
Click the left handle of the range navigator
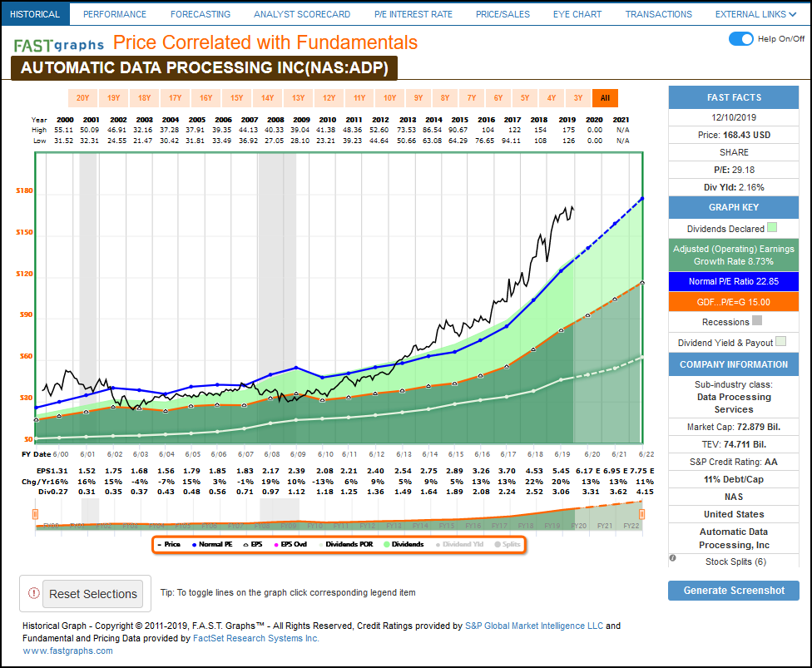(x=35, y=514)
